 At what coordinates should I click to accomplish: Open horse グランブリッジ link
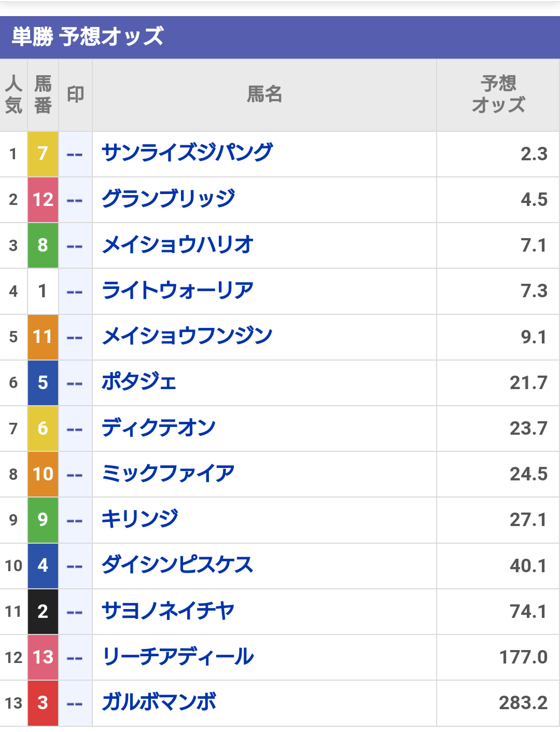169,199
